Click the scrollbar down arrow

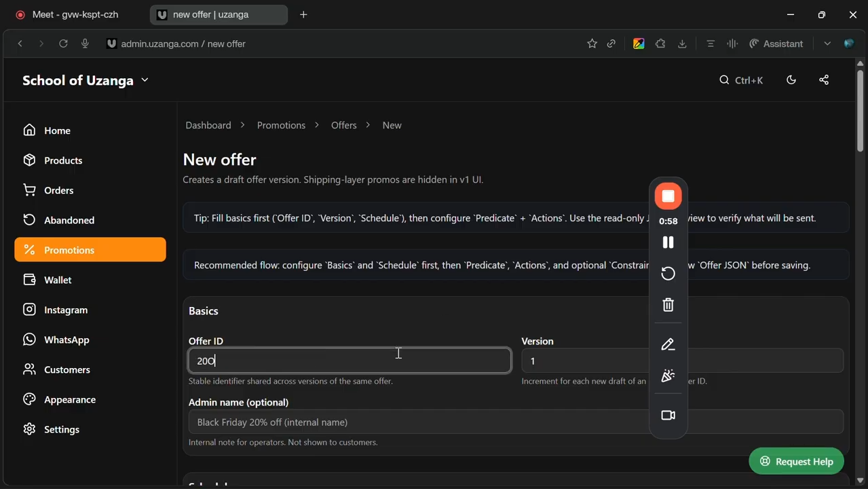pyautogui.click(x=860, y=481)
